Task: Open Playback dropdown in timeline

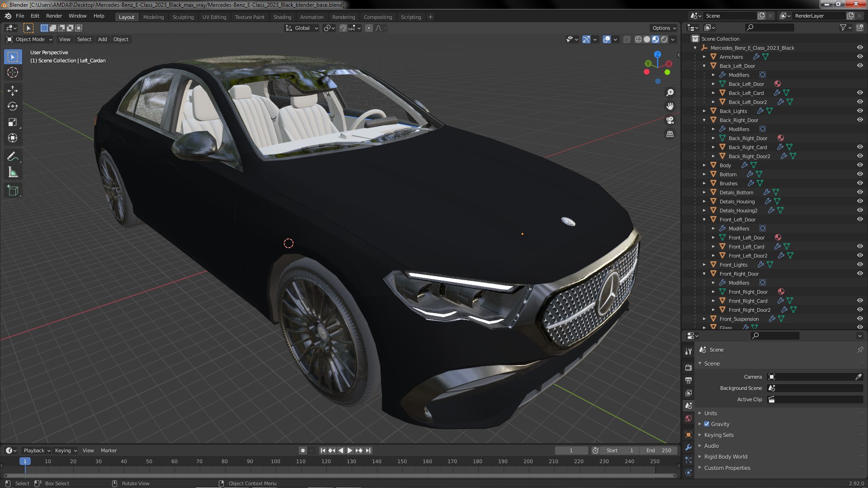Action: point(37,450)
